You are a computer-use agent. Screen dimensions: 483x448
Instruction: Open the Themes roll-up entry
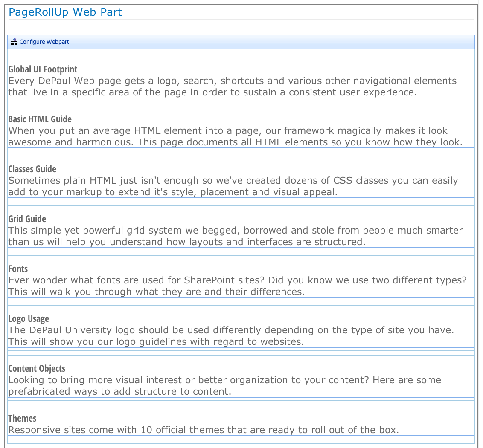point(22,418)
